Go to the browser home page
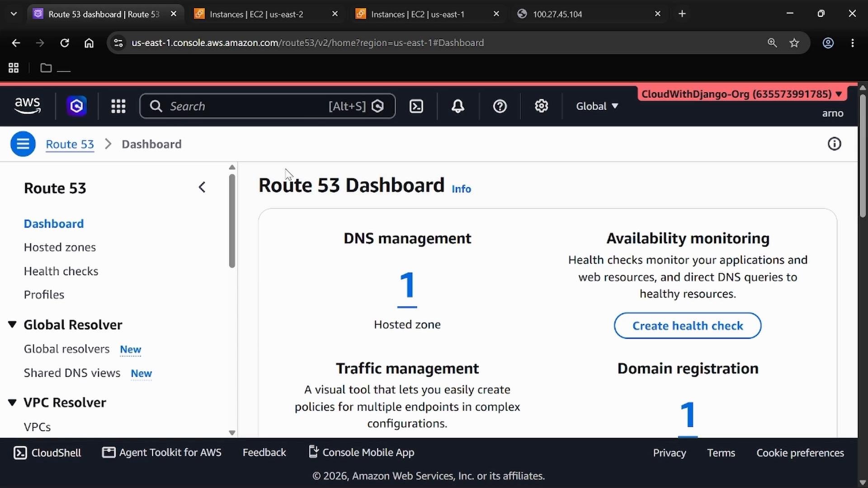Screen dimensions: 868x488 89,43
